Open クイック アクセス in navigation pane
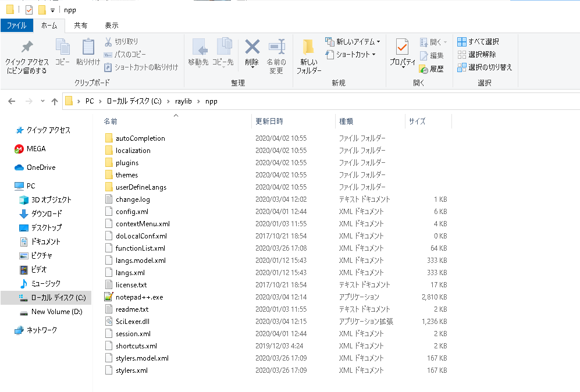Screen dimensions: 580x392 [x=43, y=130]
